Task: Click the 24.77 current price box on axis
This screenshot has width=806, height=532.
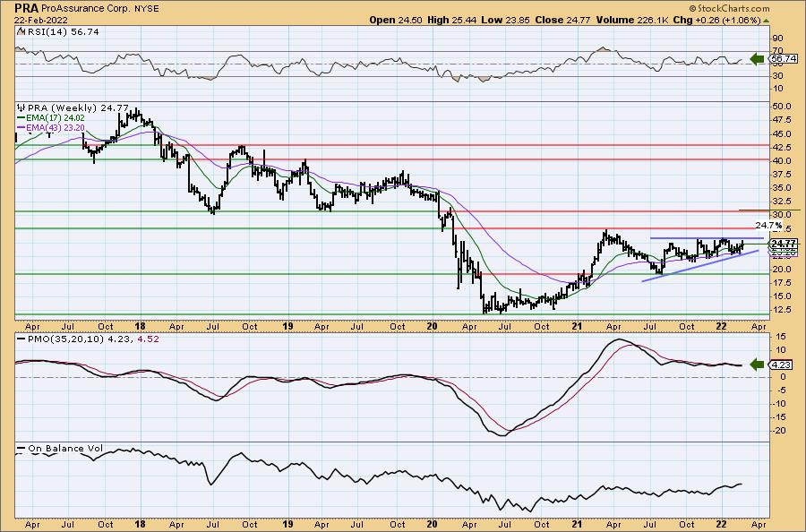Action: tap(784, 243)
